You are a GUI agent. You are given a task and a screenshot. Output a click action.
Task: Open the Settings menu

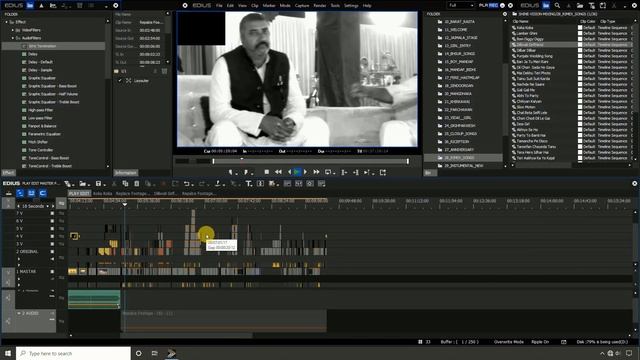pyautogui.click(x=351, y=6)
